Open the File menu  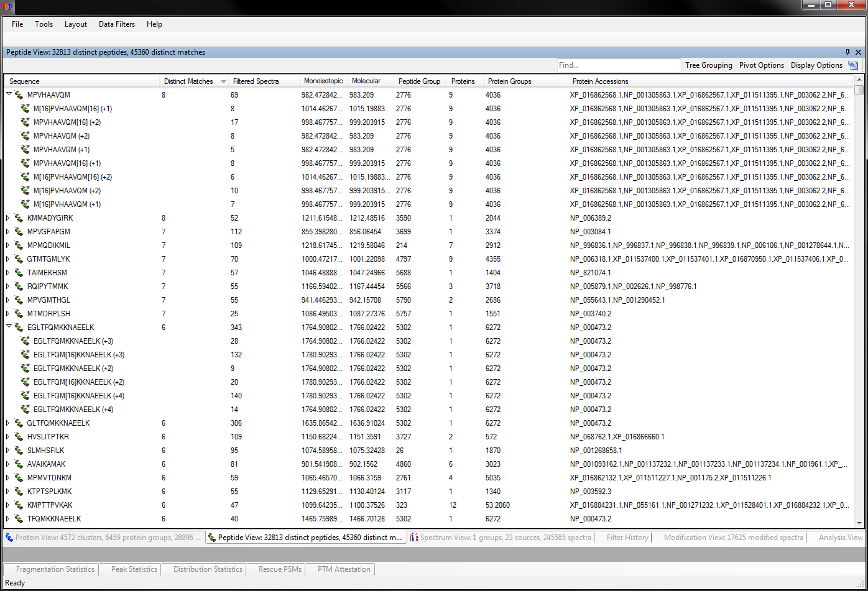(x=17, y=24)
